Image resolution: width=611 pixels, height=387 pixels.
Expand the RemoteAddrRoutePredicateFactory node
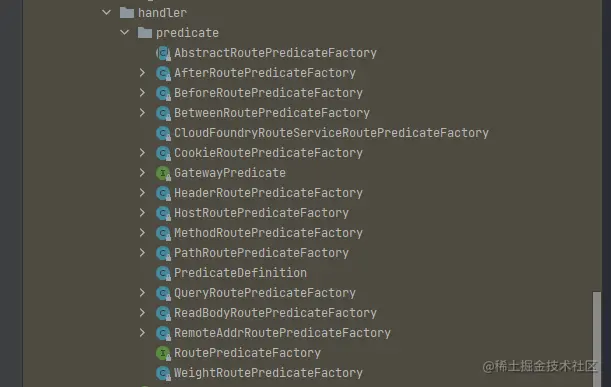[142, 332]
